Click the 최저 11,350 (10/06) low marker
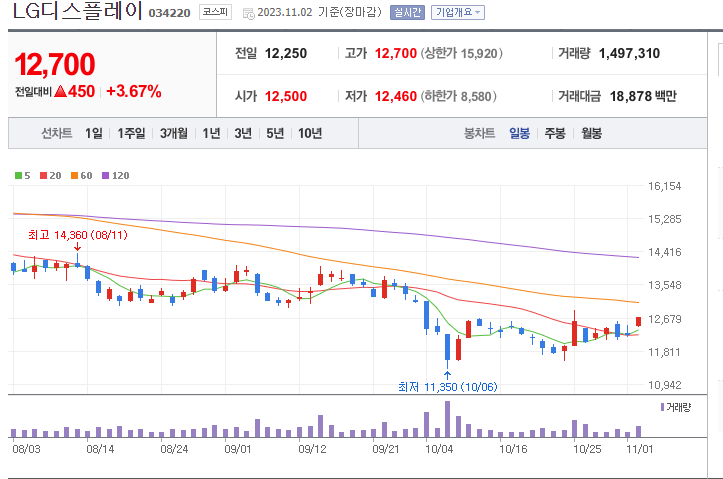 [448, 387]
